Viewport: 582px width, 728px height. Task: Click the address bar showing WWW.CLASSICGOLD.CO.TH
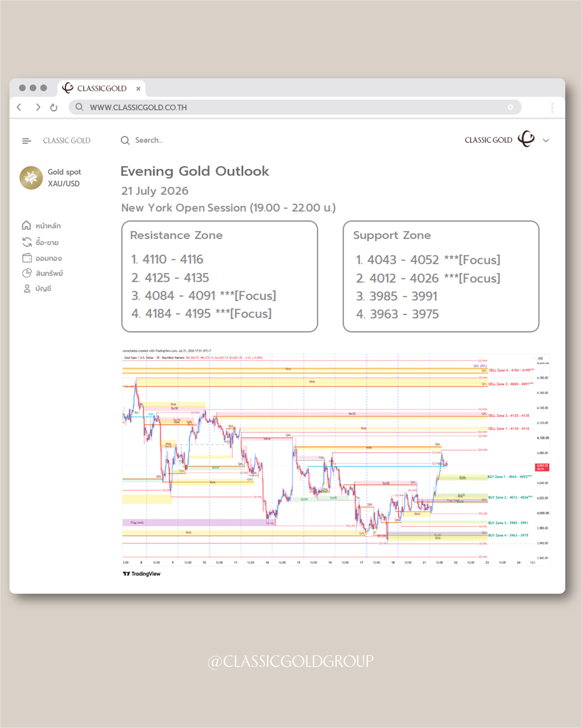tap(295, 107)
